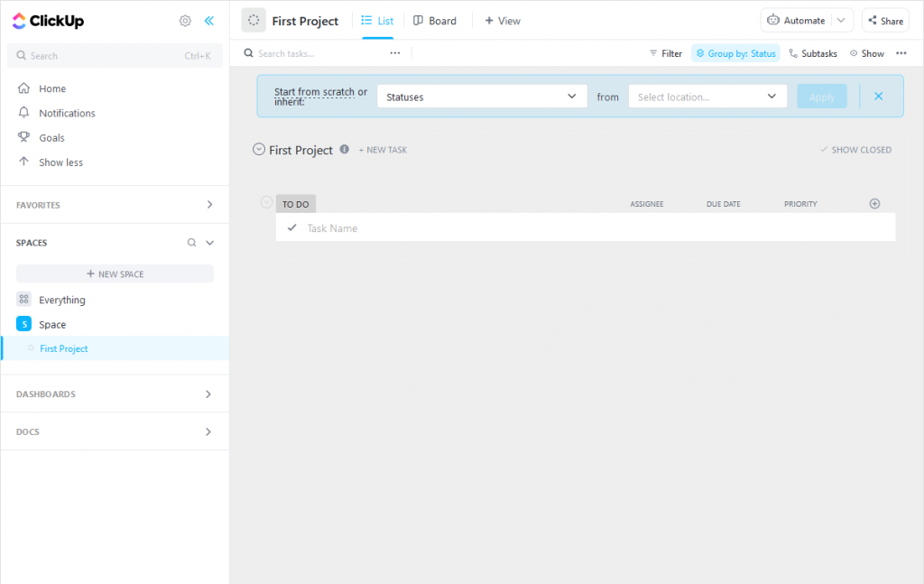Click Show less in sidebar
Image resolution: width=924 pixels, height=584 pixels.
(51, 162)
